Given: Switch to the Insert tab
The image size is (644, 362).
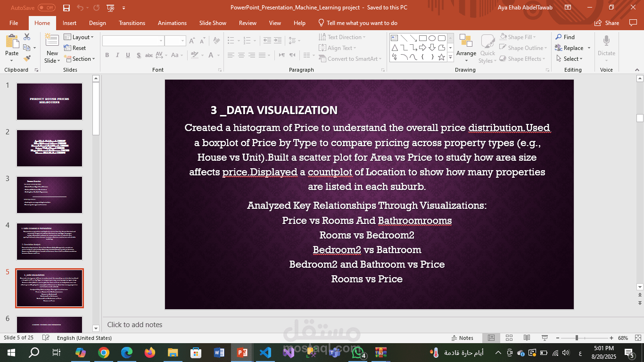Looking at the screenshot, I should point(69,23).
